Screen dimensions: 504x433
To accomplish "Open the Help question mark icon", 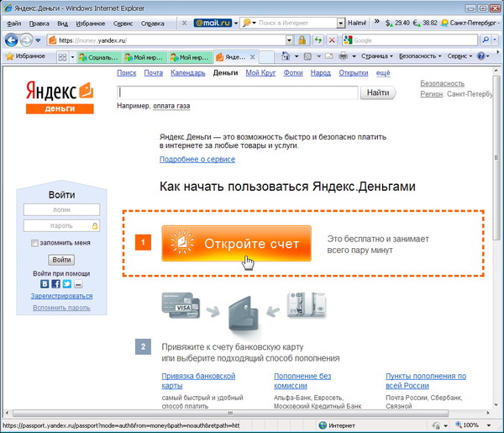I will click(480, 56).
